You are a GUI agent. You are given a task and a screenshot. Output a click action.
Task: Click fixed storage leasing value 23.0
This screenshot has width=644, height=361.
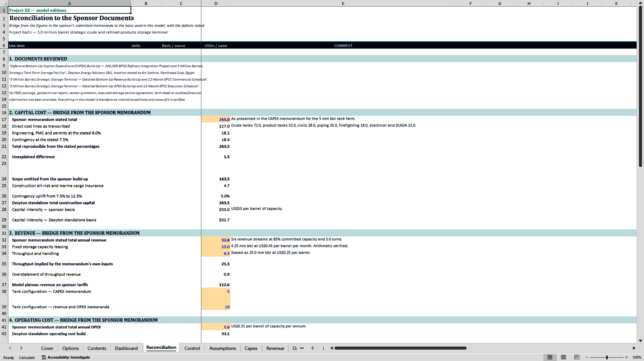pos(216,247)
